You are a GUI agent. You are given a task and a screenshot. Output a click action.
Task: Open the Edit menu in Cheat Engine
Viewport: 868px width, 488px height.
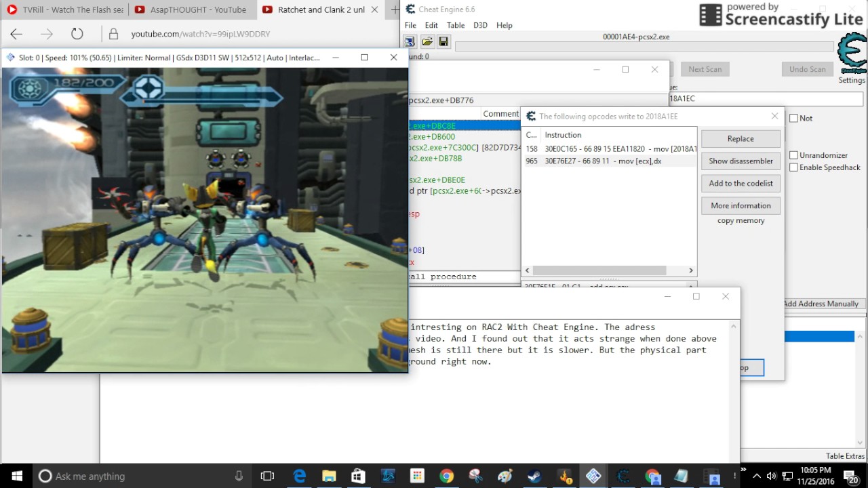431,25
